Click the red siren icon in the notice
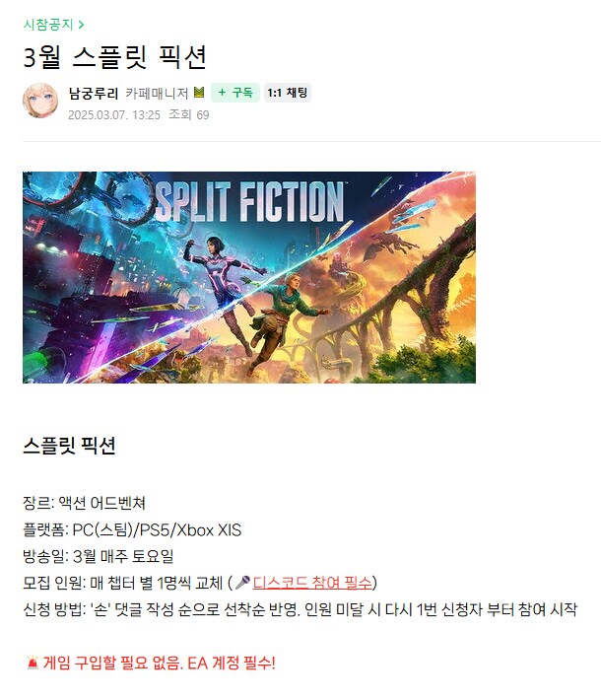This screenshot has width=601, height=700. click(x=33, y=663)
